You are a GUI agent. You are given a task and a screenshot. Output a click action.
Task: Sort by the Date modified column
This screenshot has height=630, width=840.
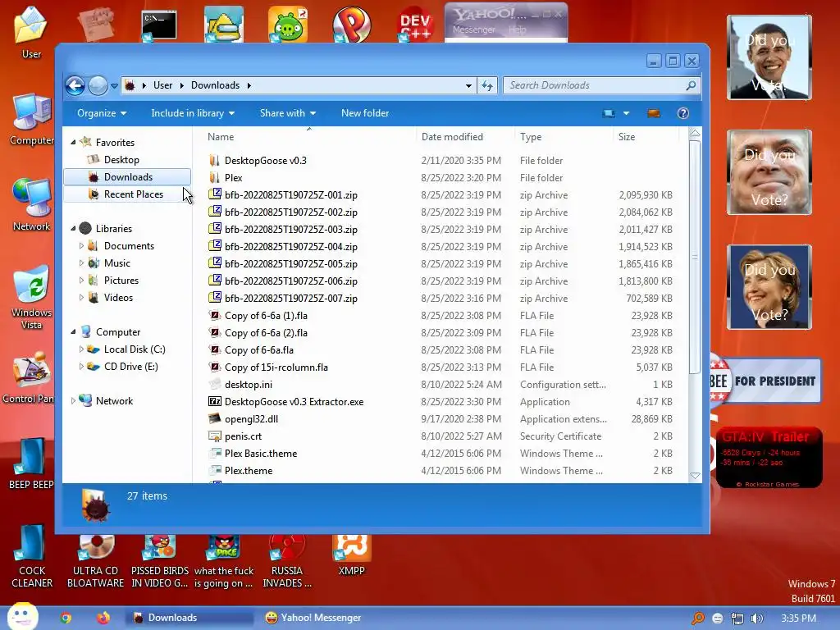pyautogui.click(x=465, y=137)
